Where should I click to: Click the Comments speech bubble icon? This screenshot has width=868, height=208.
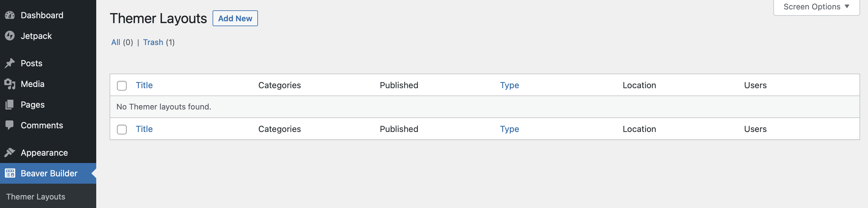pos(10,125)
